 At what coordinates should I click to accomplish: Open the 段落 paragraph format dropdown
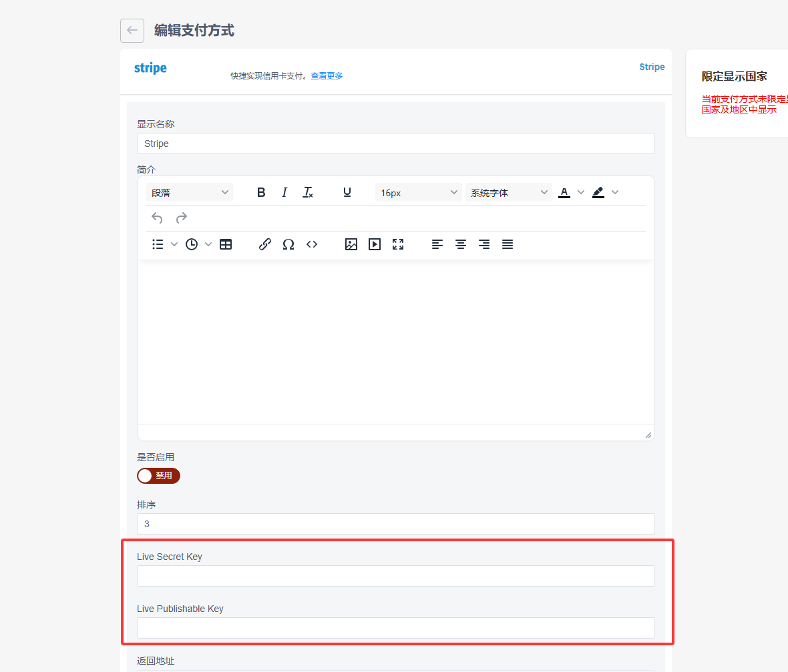tap(190, 192)
